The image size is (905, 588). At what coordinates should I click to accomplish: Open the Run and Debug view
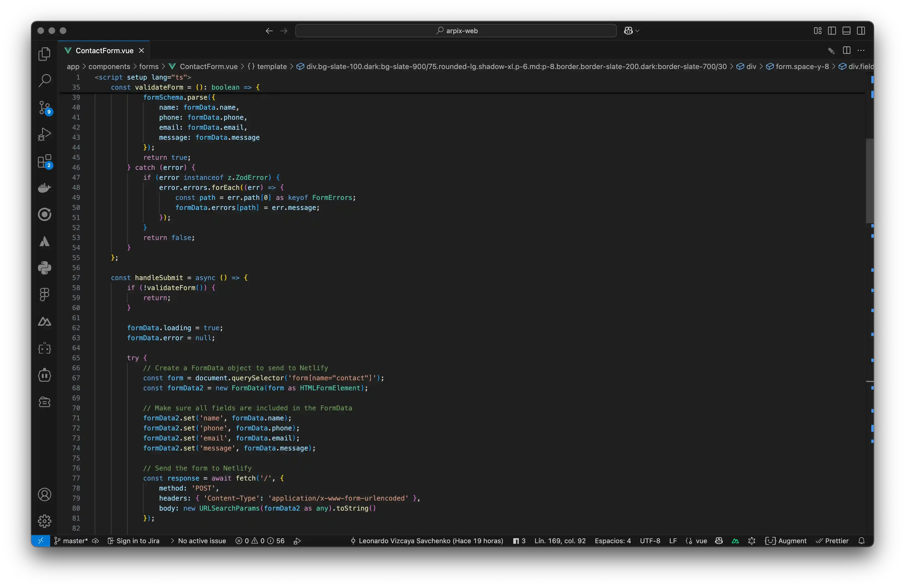click(x=45, y=134)
